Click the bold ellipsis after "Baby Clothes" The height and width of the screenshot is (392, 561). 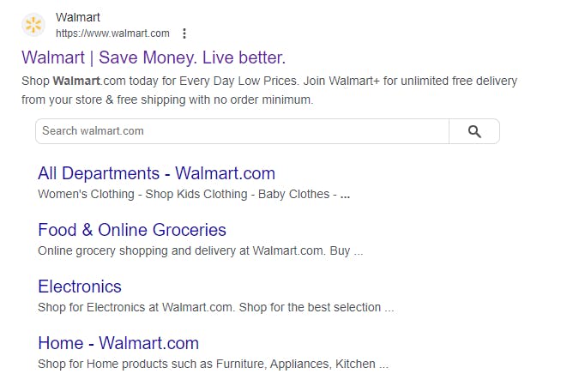(x=345, y=195)
